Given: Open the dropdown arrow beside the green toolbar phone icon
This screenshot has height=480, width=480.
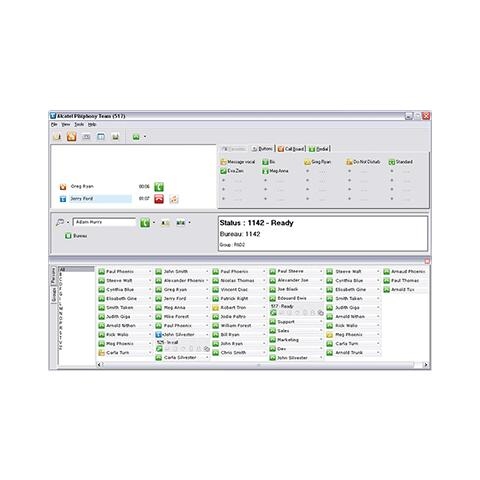Looking at the screenshot, I should coord(145,137).
